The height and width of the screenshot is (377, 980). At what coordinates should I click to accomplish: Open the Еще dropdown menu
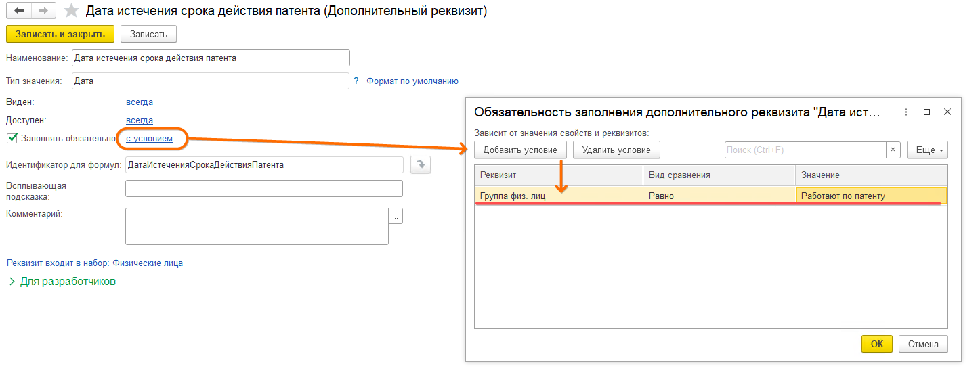click(927, 150)
